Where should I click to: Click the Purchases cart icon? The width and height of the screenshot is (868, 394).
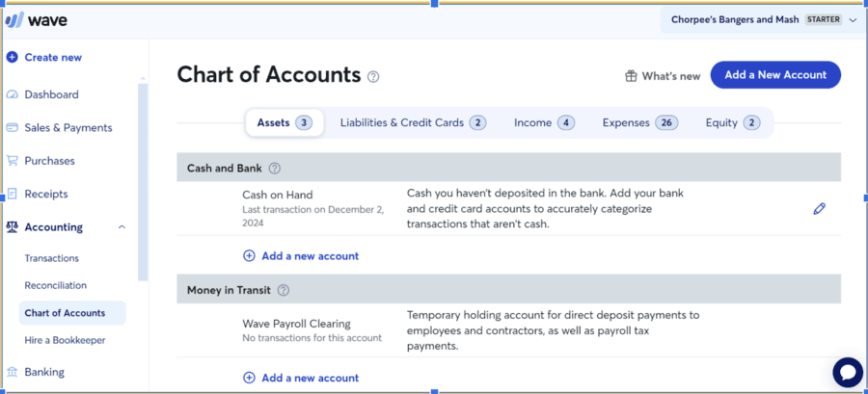point(13,161)
